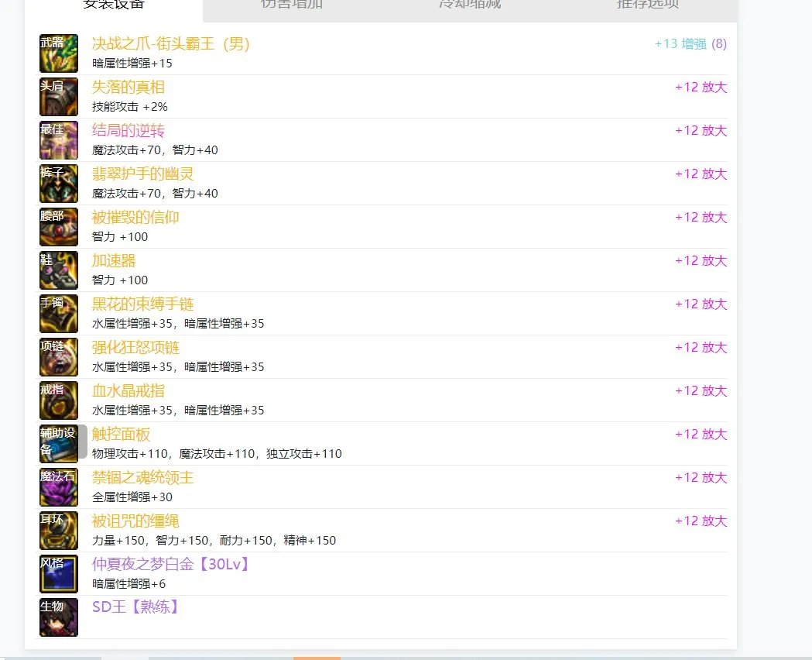Open the SD王【熟练】item link
812x660 pixels.
click(x=136, y=607)
